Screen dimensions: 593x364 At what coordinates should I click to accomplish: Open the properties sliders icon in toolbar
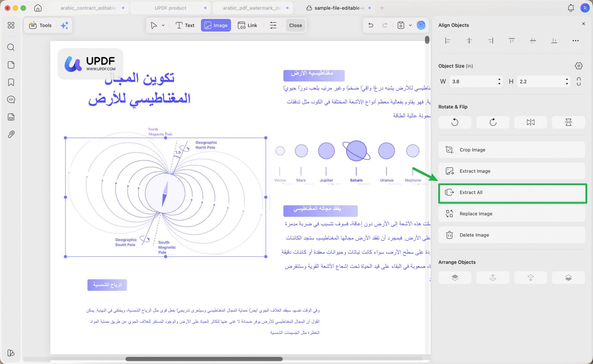click(x=273, y=25)
